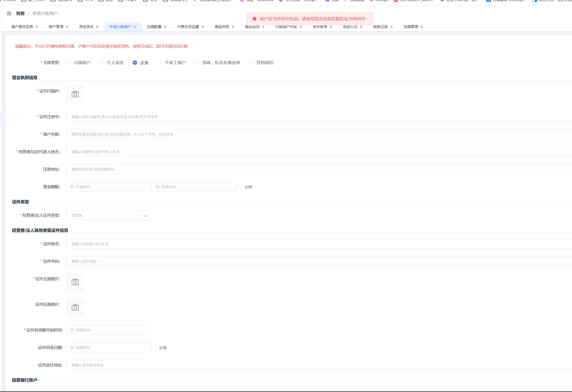The image size is (572, 392).
Task: Click the 财务 breadcrumb link
Action: coord(21,13)
